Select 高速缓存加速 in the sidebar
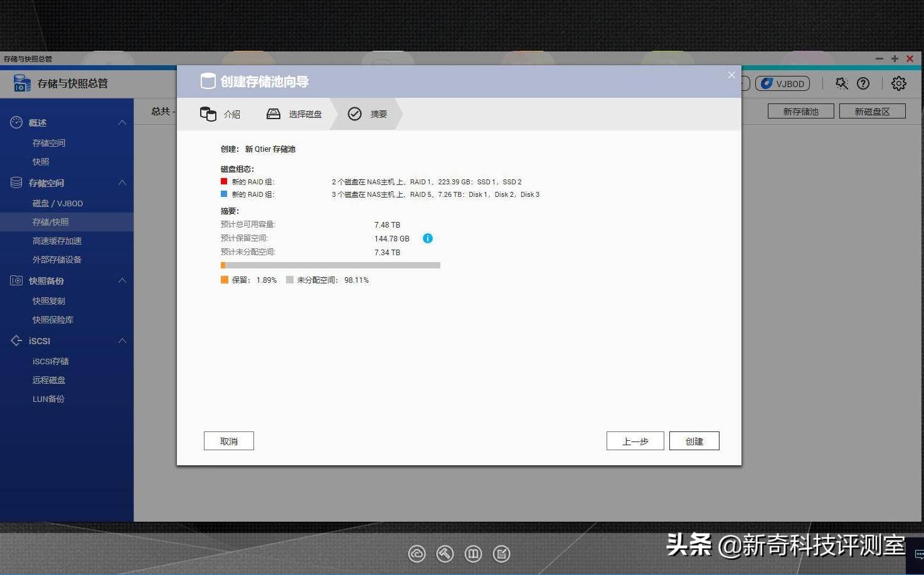The width and height of the screenshot is (924, 575). (x=57, y=240)
